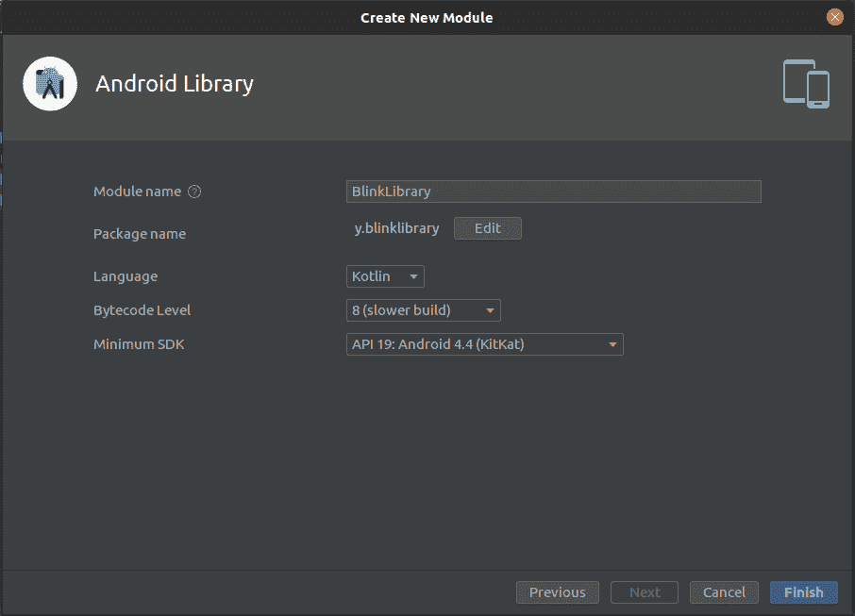
Task: Click the phone and tablet device icon
Action: tap(806, 84)
